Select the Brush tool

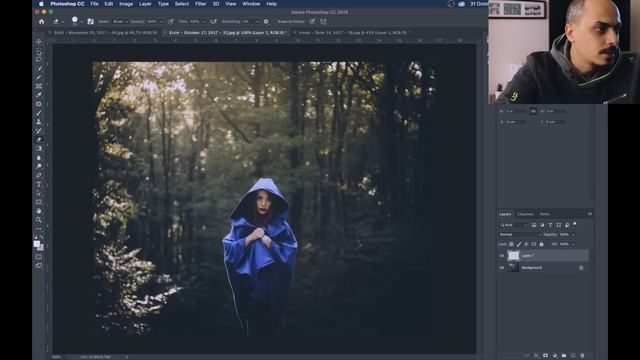(x=39, y=113)
